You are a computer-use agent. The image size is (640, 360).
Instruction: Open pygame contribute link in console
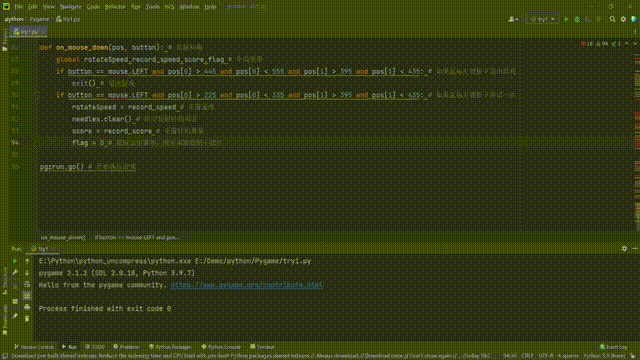click(246, 285)
